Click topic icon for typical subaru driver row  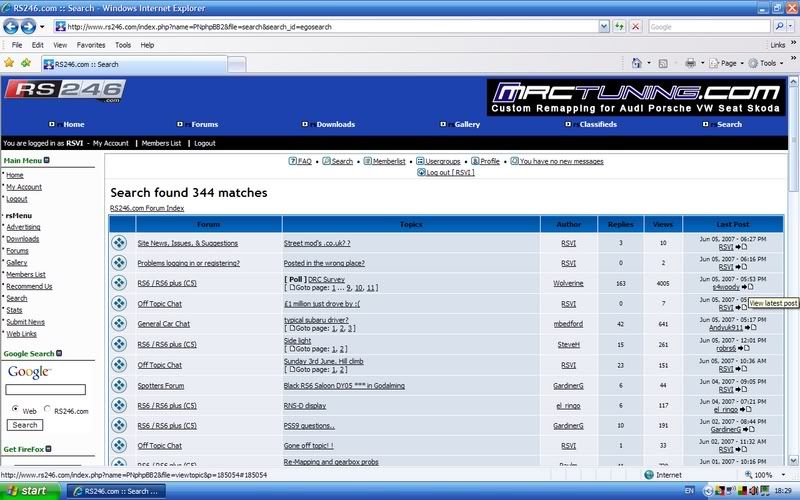coord(119,323)
